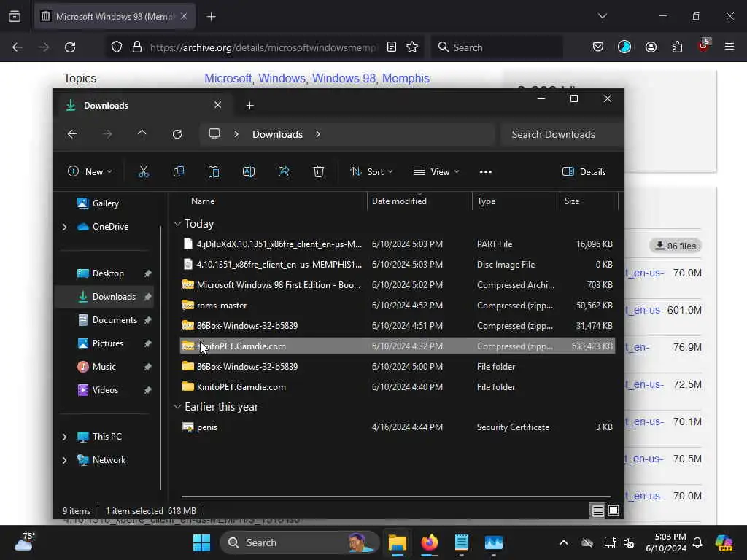Expand chevron after Downloads in address bar
This screenshot has height=560, width=747.
(x=318, y=134)
